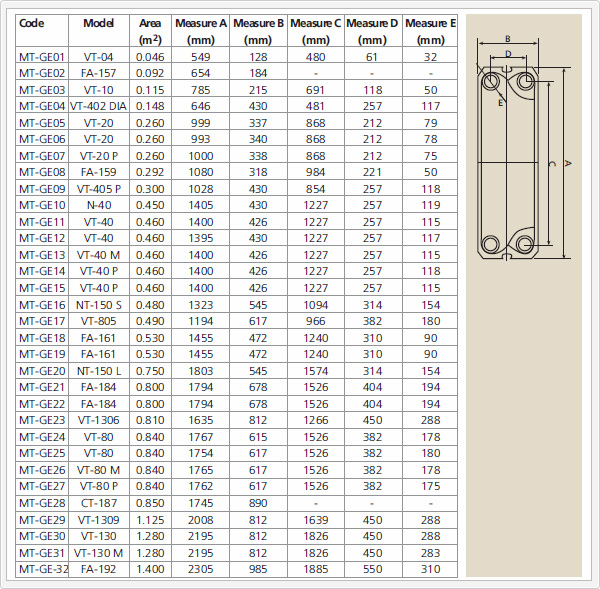This screenshot has width=600, height=589.
Task: Select model cell VT-20 P
Action: click(x=99, y=156)
